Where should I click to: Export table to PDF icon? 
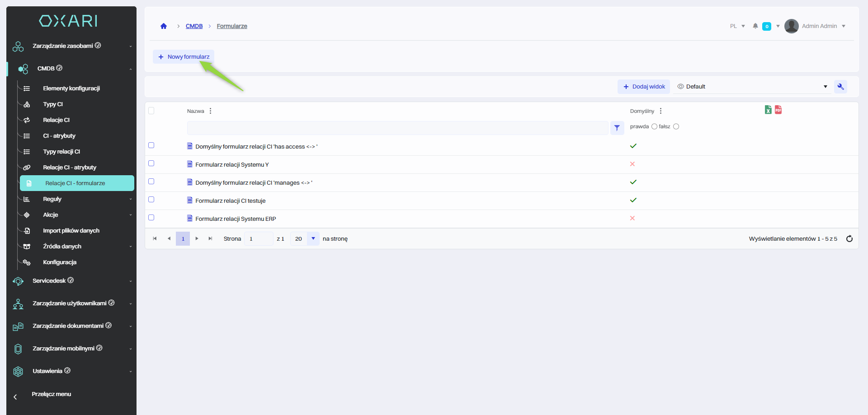pos(778,110)
